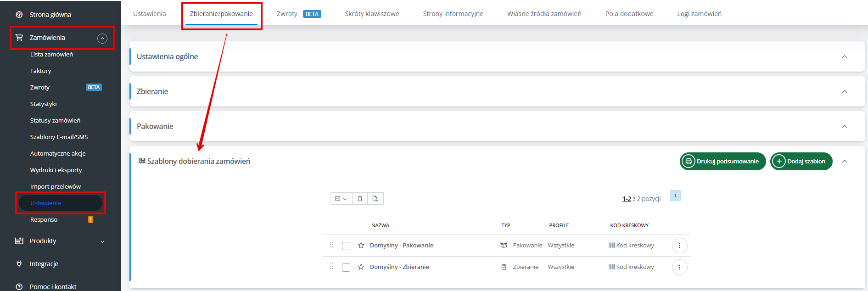
Task: Open Strona główna dashboard icon
Action: pos(19,15)
